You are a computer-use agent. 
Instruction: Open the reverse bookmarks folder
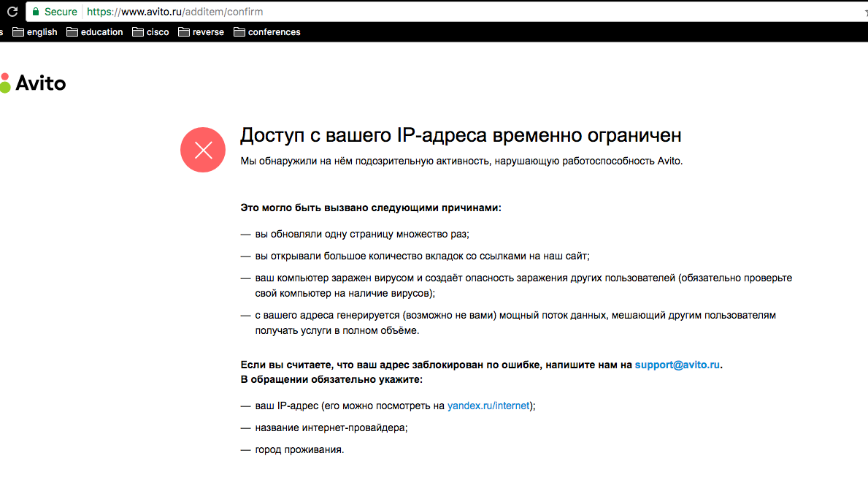point(201,32)
